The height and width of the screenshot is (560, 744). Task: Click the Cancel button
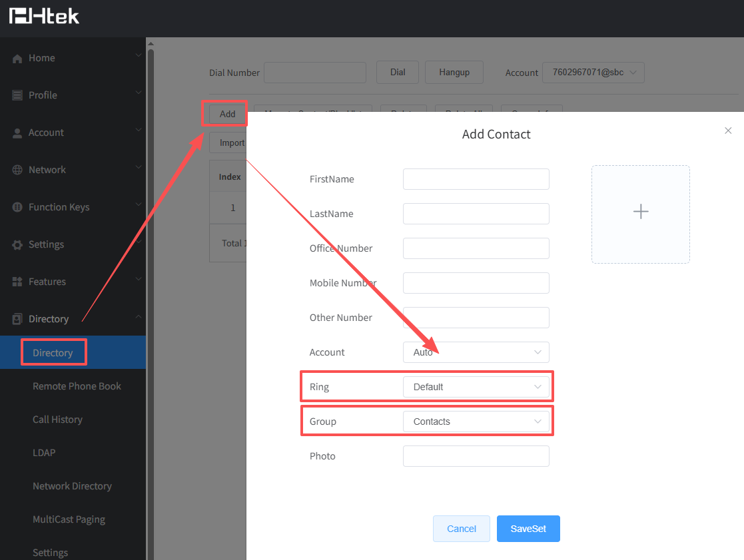[461, 529]
